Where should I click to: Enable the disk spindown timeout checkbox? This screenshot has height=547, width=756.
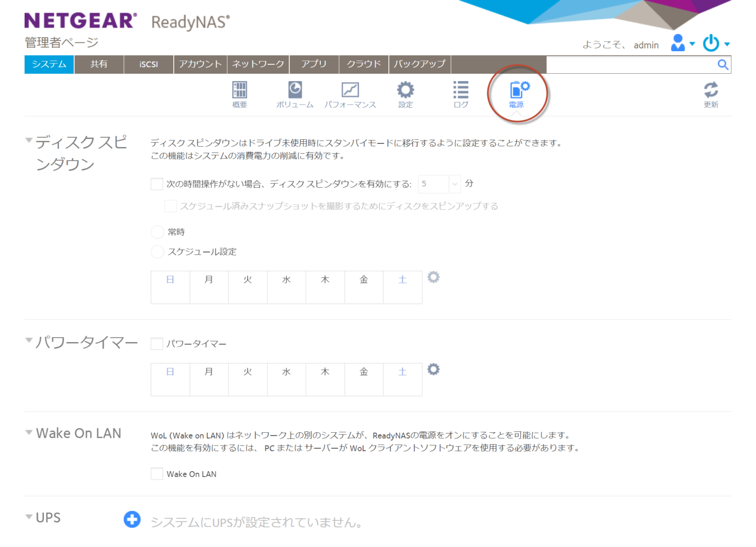click(x=157, y=184)
